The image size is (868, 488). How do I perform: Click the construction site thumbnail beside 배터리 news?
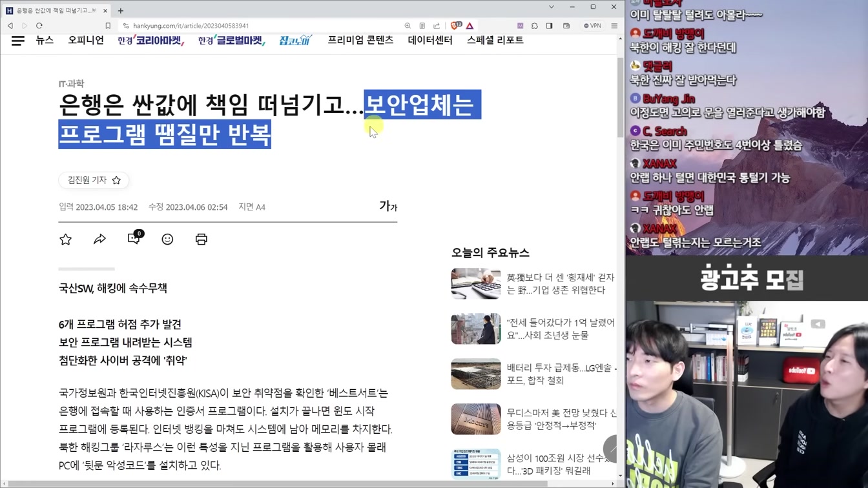click(476, 374)
